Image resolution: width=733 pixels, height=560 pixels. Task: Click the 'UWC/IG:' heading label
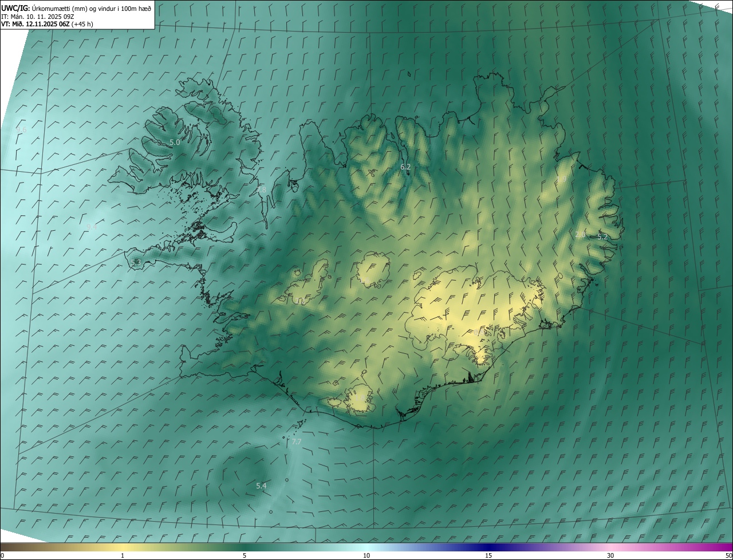tap(15, 8)
